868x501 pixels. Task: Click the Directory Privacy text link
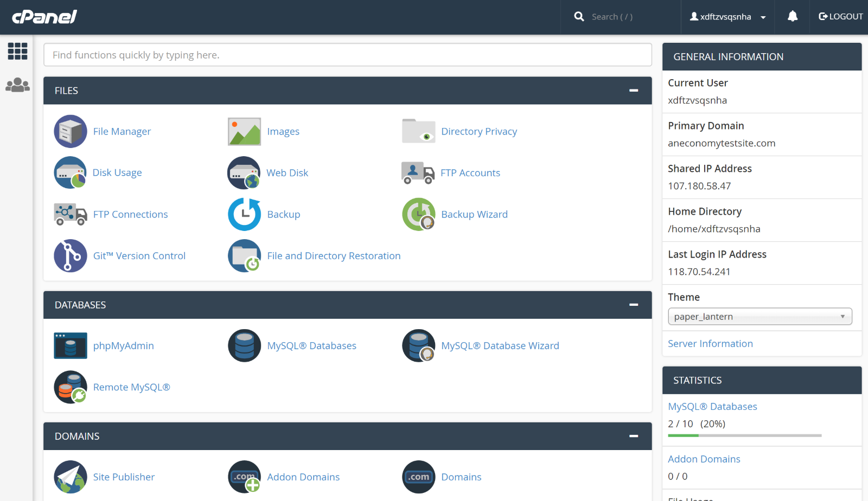479,131
